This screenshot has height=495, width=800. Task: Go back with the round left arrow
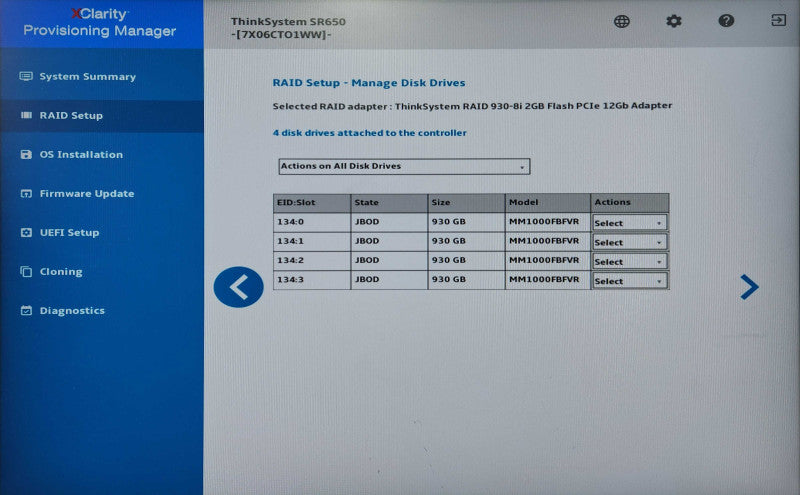click(238, 287)
